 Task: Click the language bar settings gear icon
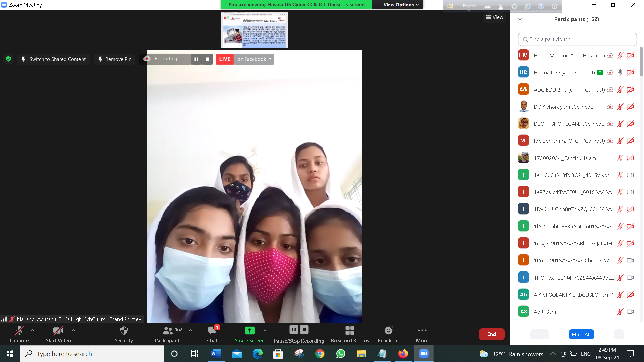point(514,6)
